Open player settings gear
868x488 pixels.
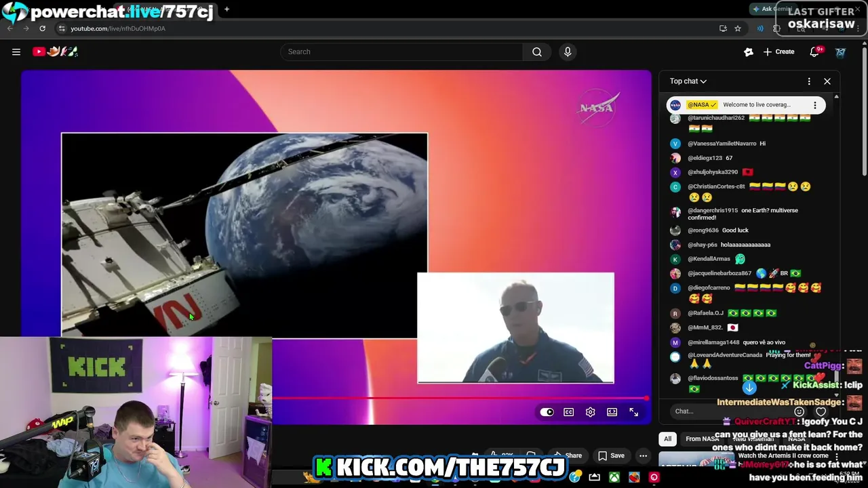590,412
